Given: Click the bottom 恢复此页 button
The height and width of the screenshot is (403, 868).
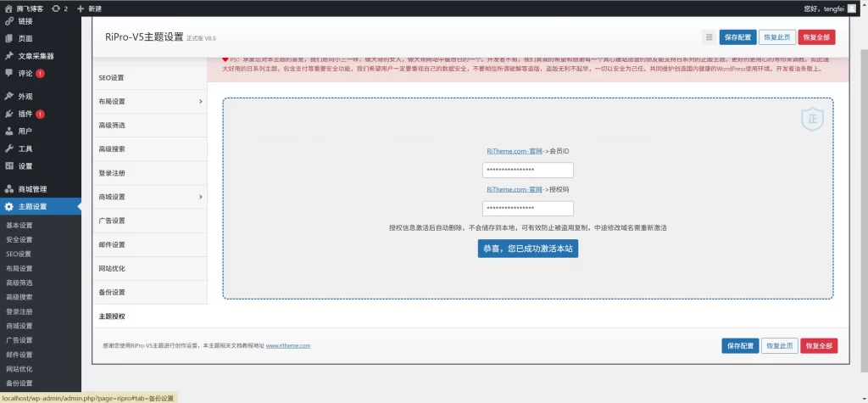Looking at the screenshot, I should coord(780,346).
